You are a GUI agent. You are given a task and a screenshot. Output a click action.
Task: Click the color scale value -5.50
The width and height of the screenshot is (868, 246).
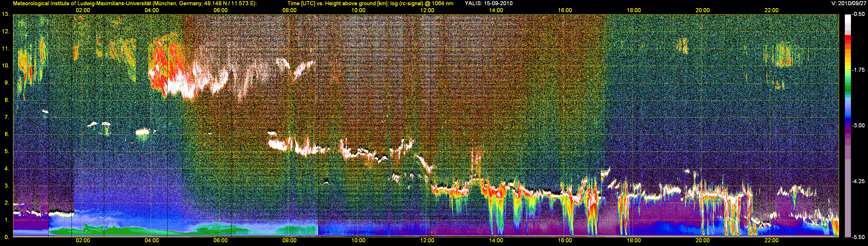pyautogui.click(x=858, y=237)
